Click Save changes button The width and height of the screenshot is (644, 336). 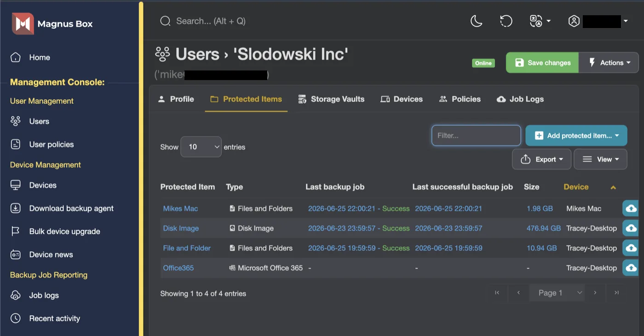542,63
